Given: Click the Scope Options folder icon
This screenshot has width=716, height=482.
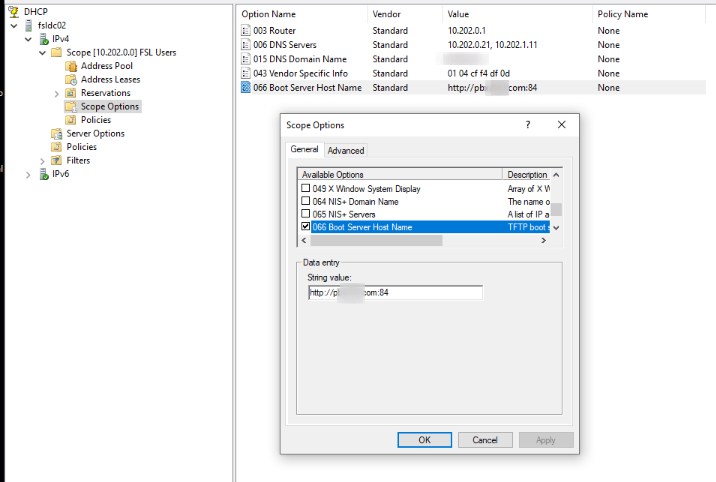Looking at the screenshot, I should point(71,107).
